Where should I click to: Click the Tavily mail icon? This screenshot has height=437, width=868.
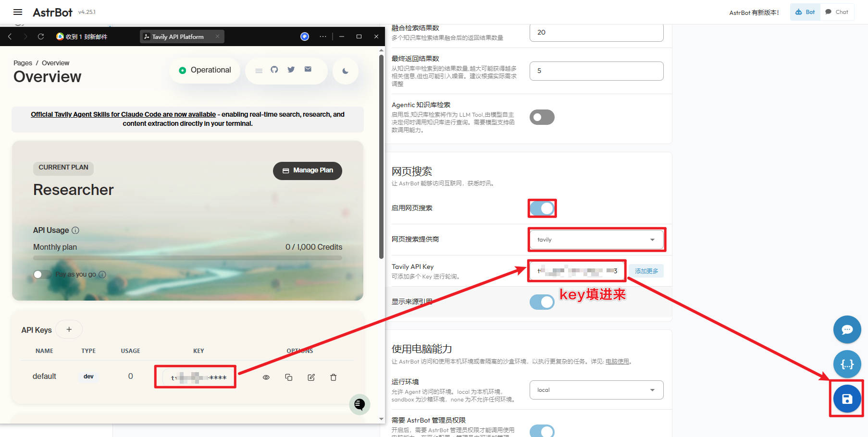308,69
